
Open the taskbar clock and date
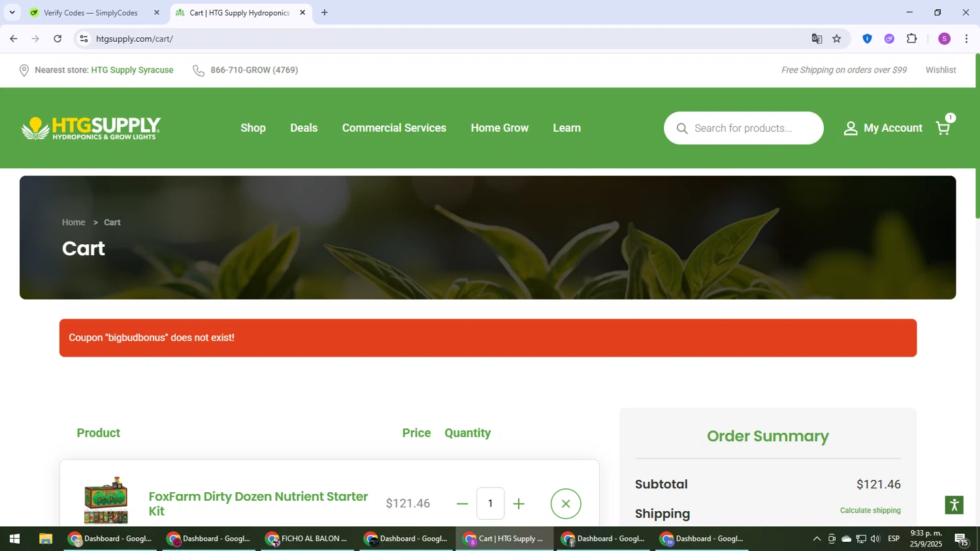click(x=926, y=539)
